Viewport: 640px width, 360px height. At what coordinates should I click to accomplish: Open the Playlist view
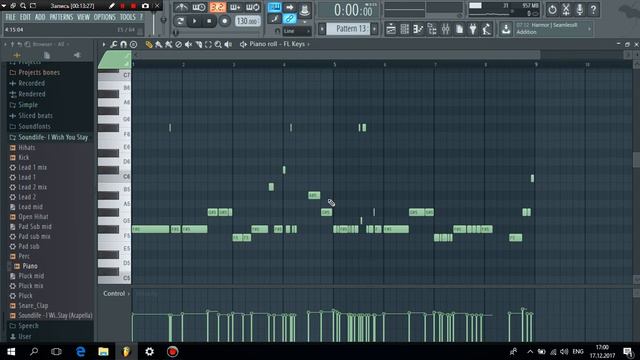click(x=391, y=29)
